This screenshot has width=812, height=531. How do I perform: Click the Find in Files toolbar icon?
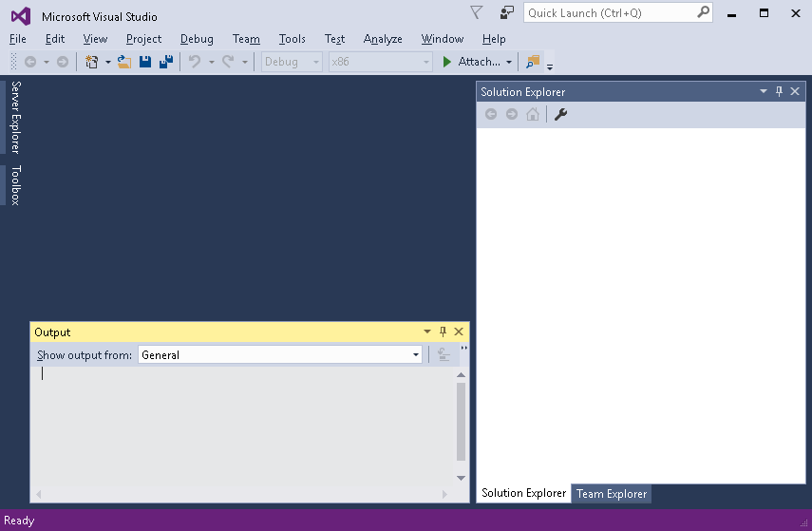[533, 62]
